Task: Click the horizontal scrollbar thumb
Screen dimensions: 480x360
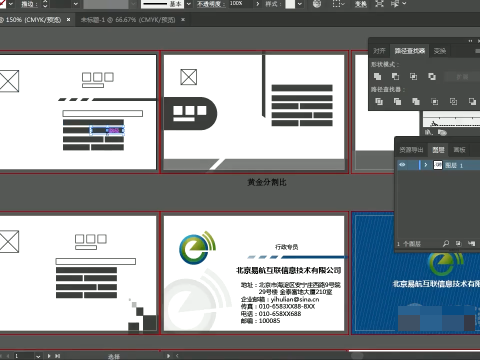Action: pyautogui.click(x=357, y=356)
